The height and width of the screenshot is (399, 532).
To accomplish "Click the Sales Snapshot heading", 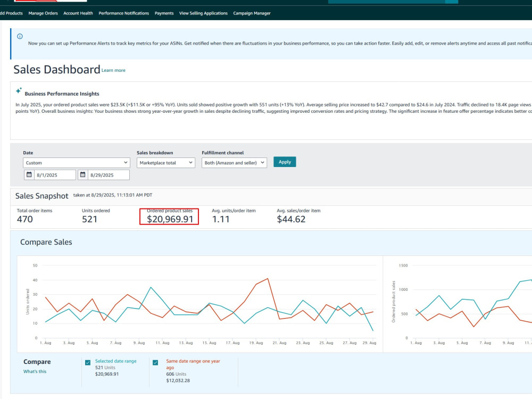I will 41,196.
